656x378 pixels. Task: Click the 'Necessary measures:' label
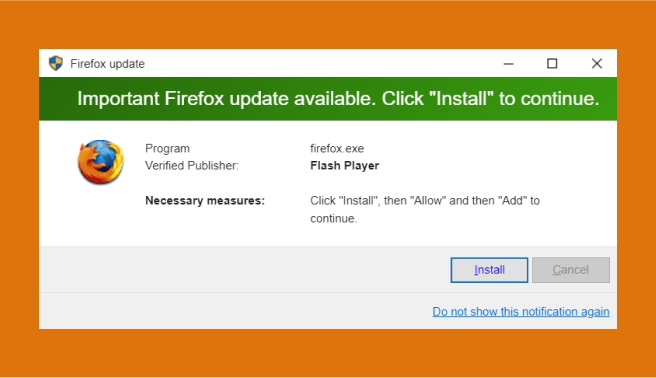click(x=205, y=201)
